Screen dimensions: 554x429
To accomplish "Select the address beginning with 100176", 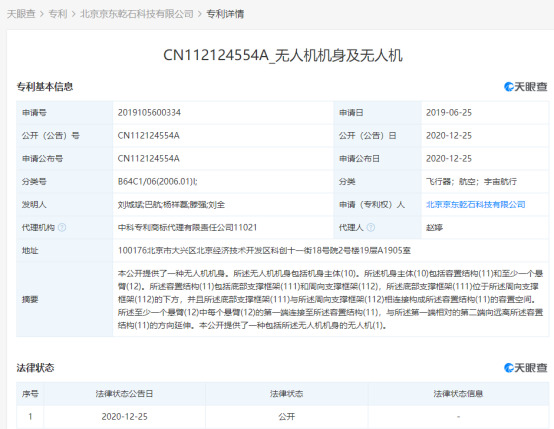I will click(264, 251).
